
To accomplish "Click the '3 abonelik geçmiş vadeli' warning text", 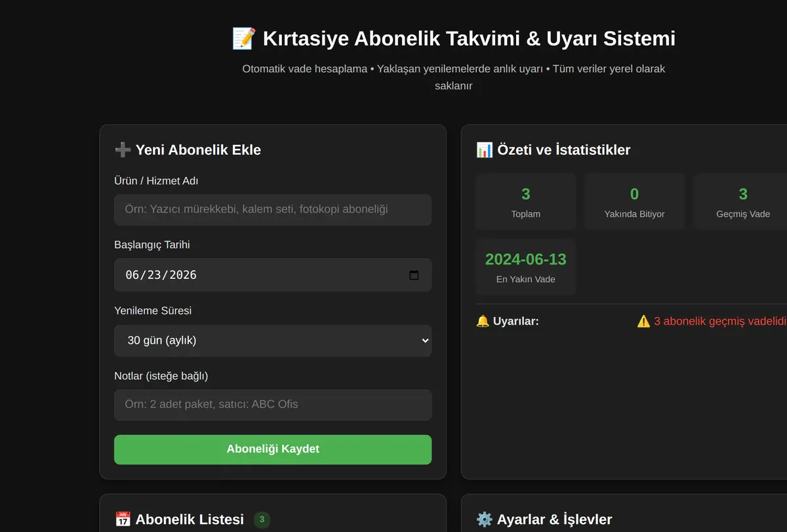I will tap(720, 321).
